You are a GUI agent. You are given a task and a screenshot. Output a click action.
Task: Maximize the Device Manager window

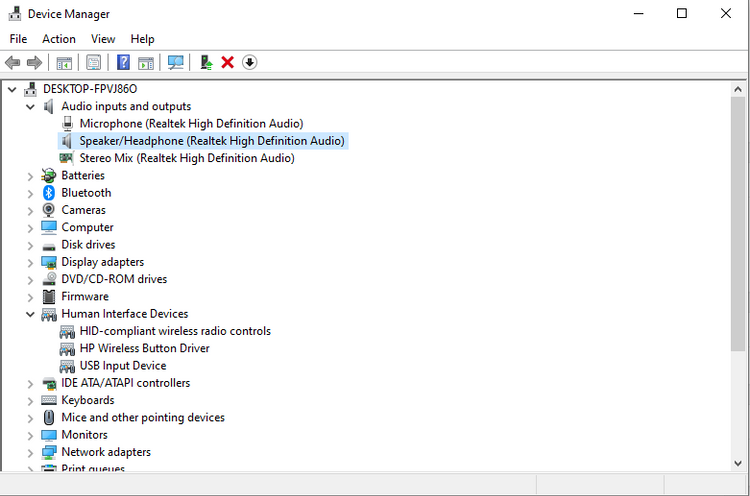[x=682, y=13]
